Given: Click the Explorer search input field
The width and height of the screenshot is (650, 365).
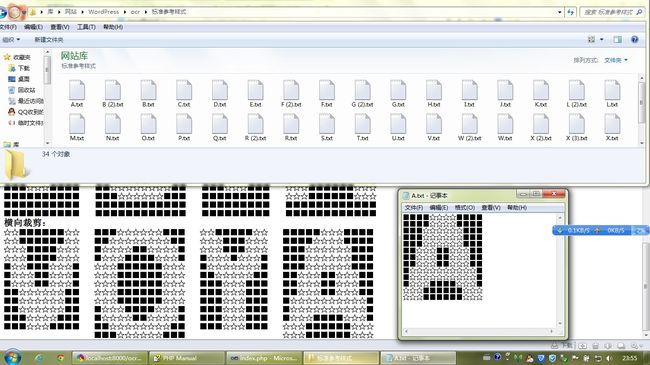Looking at the screenshot, I should 608,12.
